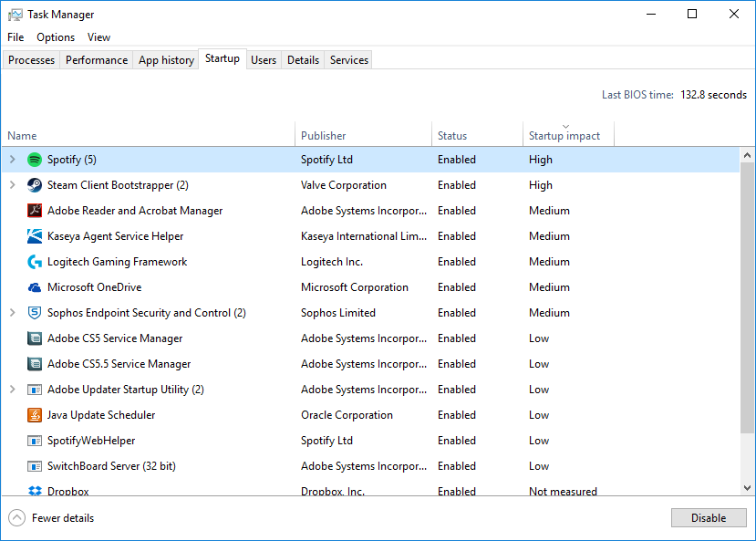The height and width of the screenshot is (541, 756).
Task: Click the Logitech Gaming Framework icon
Action: coord(34,261)
